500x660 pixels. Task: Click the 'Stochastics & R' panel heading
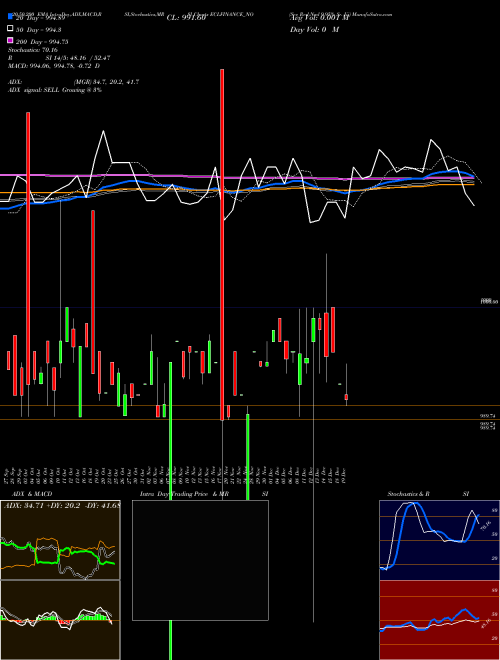point(408,494)
